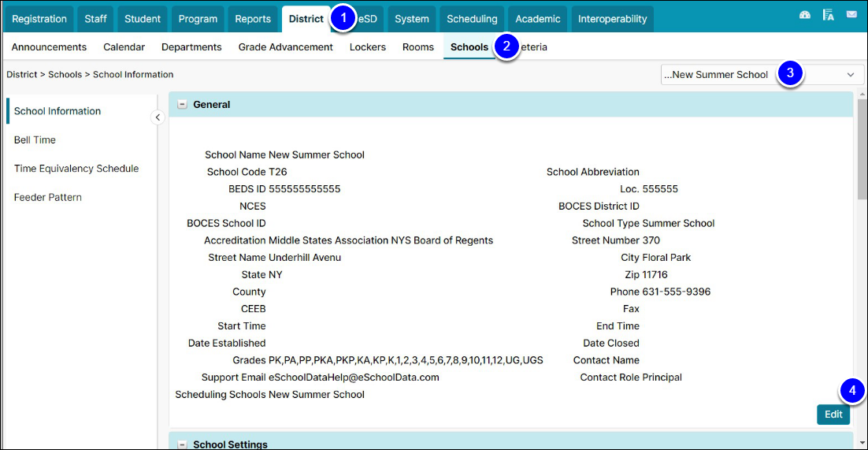Select the Schools submenu
Screen dimensions: 868x450
(469, 47)
